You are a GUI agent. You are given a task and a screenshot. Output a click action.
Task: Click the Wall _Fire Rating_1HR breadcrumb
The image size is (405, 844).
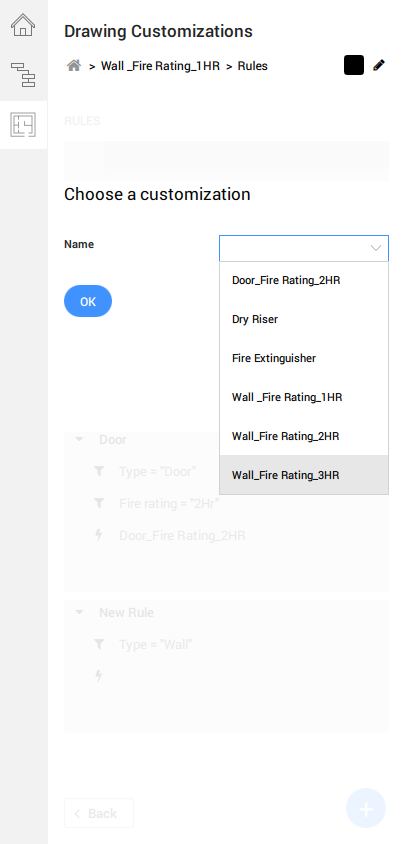pyautogui.click(x=160, y=66)
